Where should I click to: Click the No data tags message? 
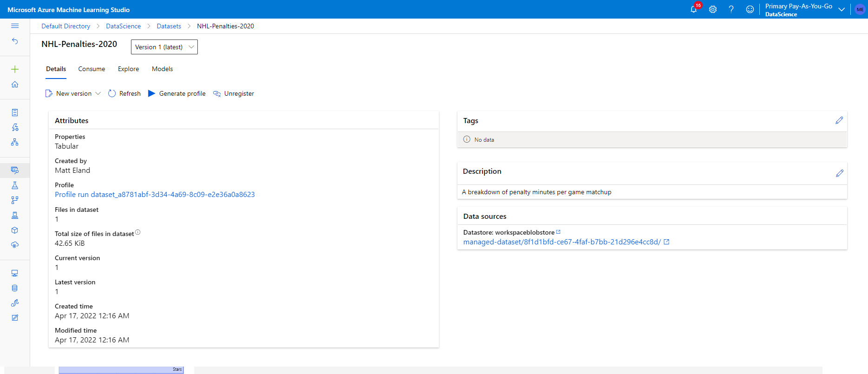(484, 139)
